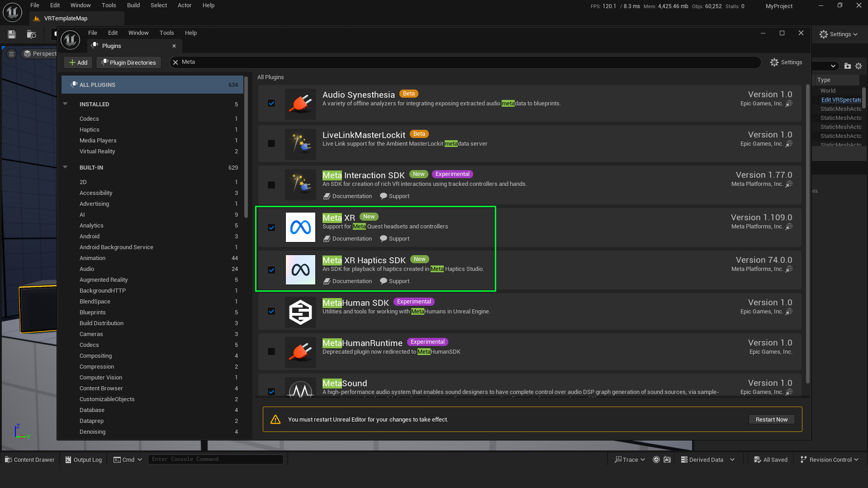This screenshot has width=868, height=488.
Task: Open the Cmd console type dropdown
Action: tap(128, 460)
